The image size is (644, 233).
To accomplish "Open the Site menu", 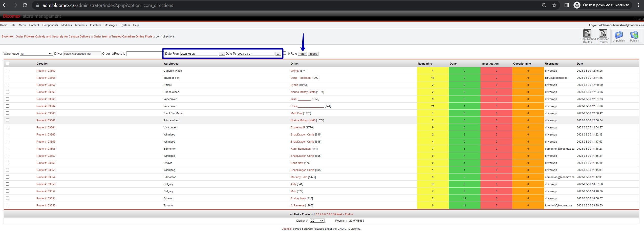I will (x=13, y=25).
